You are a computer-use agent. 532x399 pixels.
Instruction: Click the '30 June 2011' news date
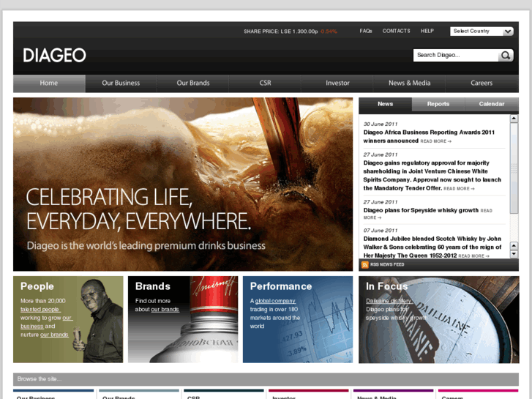[380, 124]
